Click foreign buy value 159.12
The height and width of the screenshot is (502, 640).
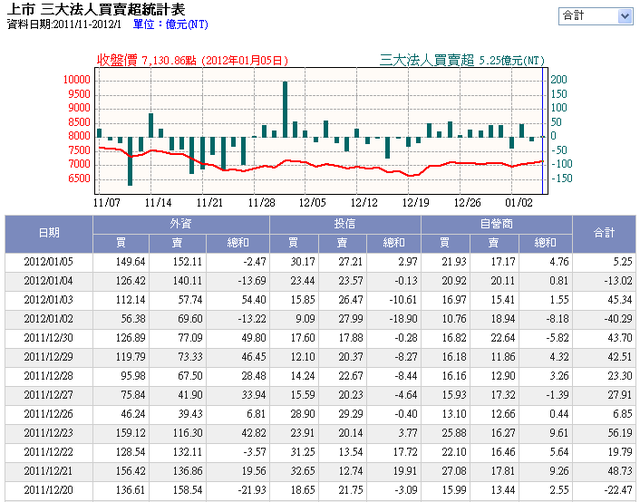(x=130, y=433)
